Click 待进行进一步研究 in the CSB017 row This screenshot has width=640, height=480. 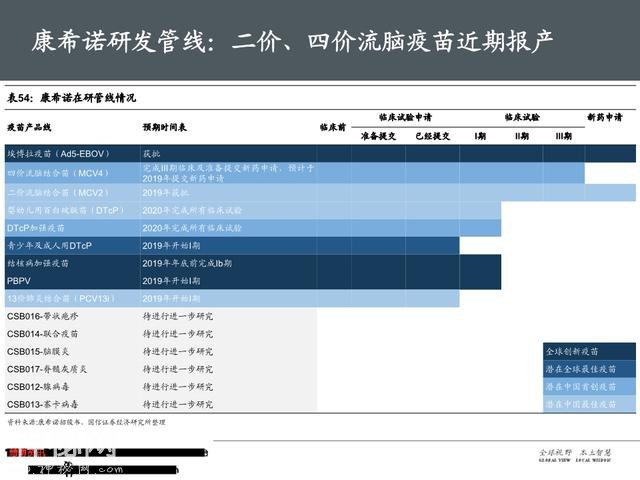178,369
